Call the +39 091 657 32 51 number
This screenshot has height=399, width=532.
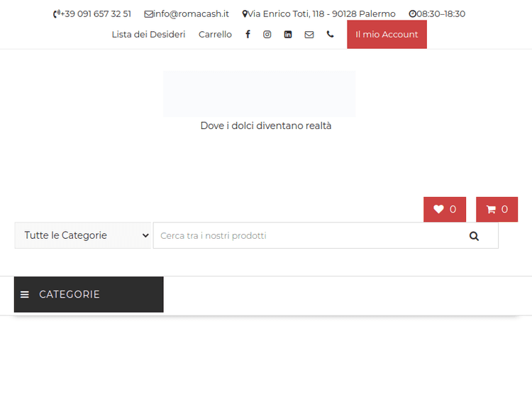click(x=95, y=13)
